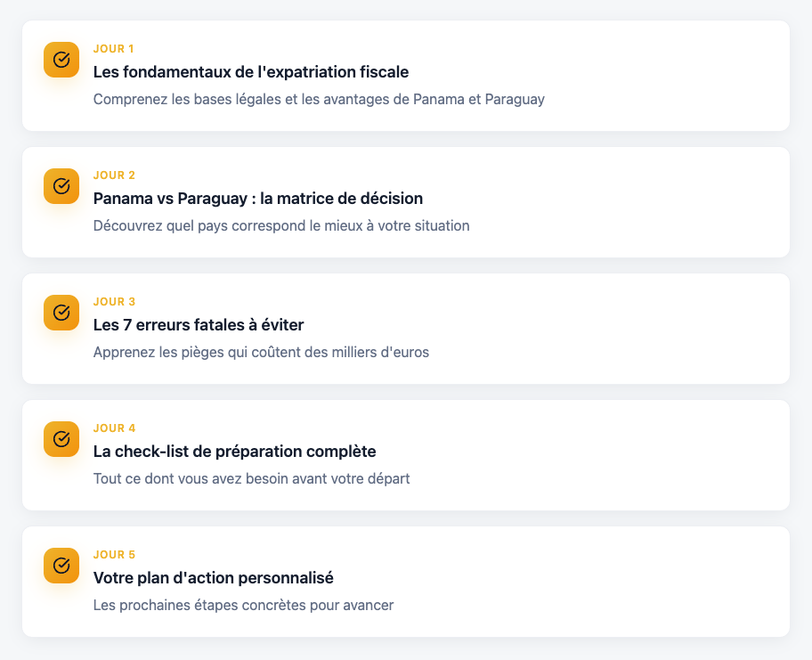Click the 'JOUR 1' orange label
812x660 pixels.
tap(114, 49)
